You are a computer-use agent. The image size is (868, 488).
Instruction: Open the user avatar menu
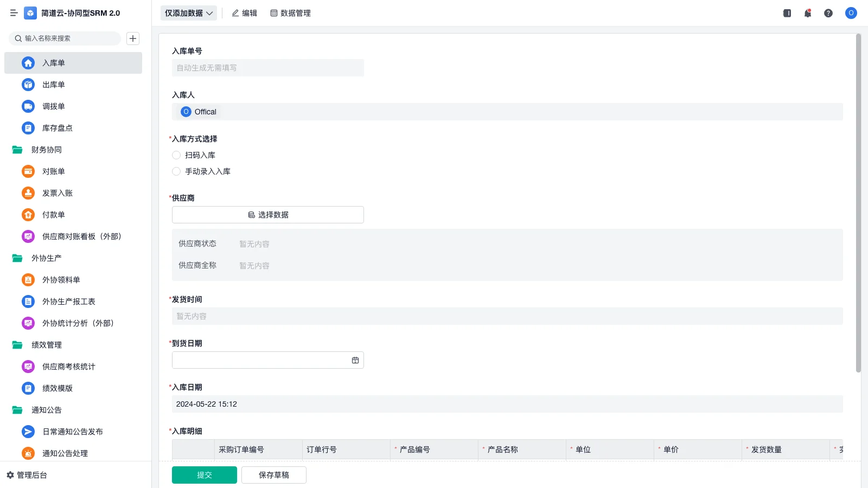[851, 13]
